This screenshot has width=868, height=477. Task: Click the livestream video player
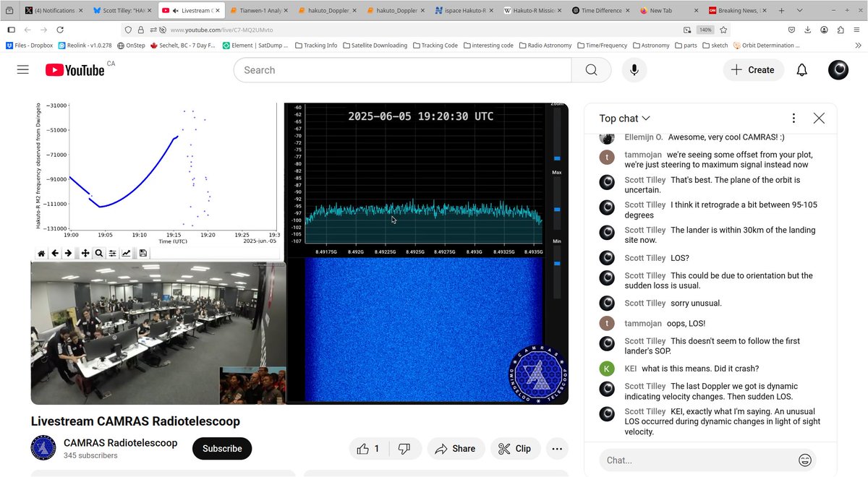[299, 254]
